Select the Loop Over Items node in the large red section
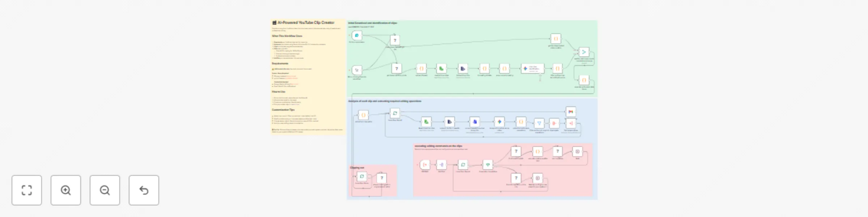 click(x=463, y=165)
